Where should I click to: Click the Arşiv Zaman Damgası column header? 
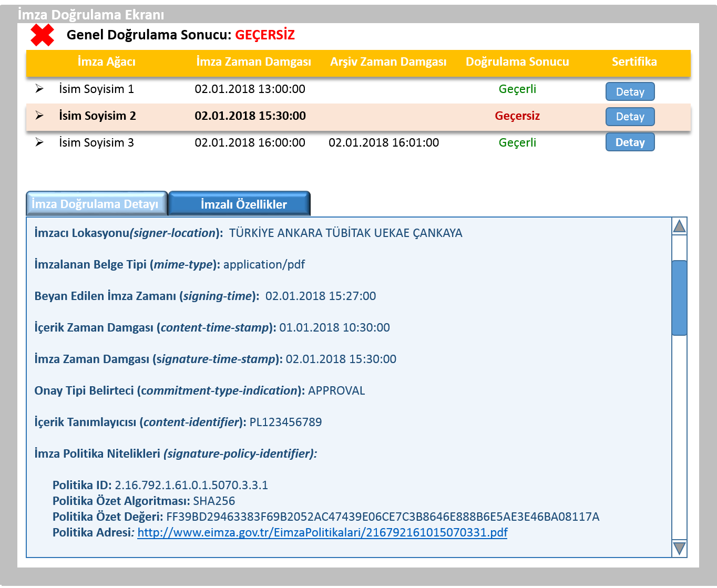(388, 62)
